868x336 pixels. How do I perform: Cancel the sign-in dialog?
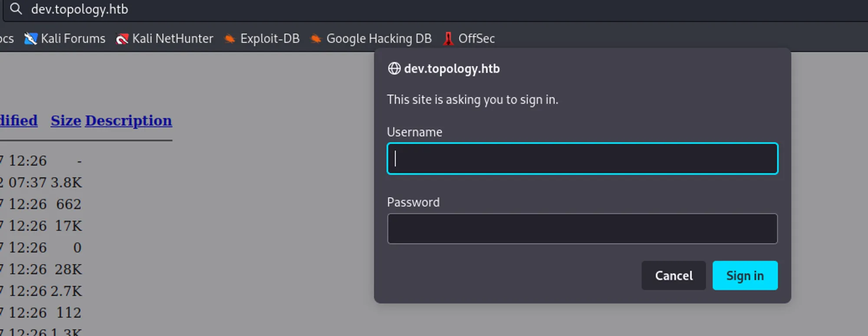[674, 275]
